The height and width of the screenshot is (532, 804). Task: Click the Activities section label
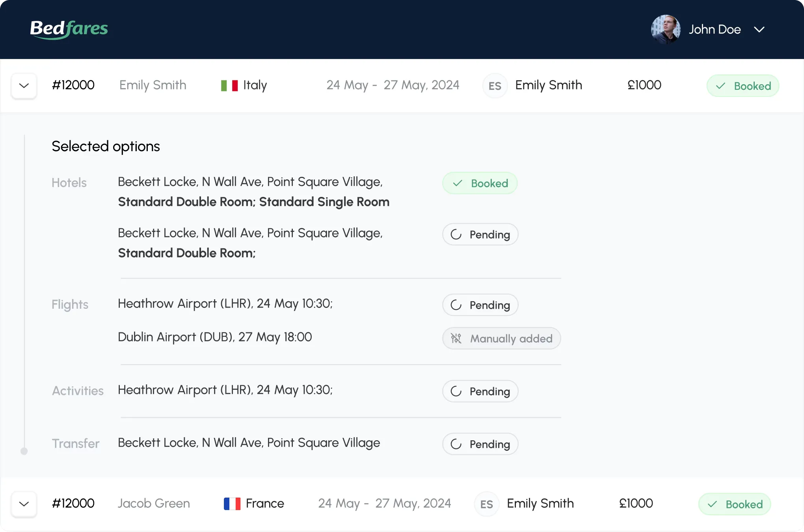pos(78,391)
